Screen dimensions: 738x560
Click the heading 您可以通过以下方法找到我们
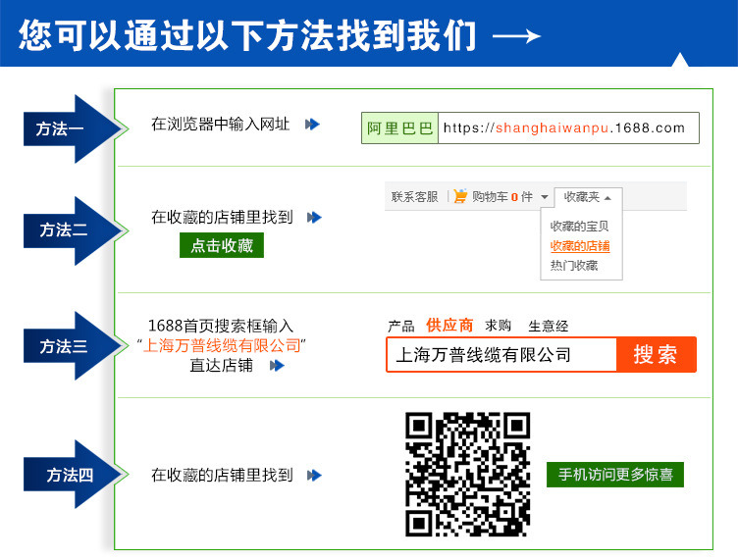(247, 35)
